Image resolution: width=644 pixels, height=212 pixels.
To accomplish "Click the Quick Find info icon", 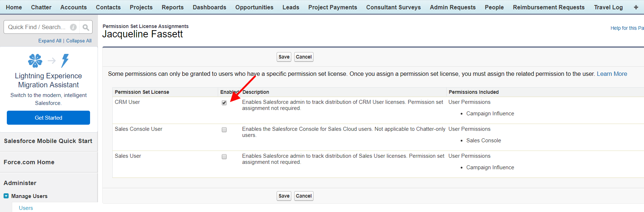I will pyautogui.click(x=73, y=27).
